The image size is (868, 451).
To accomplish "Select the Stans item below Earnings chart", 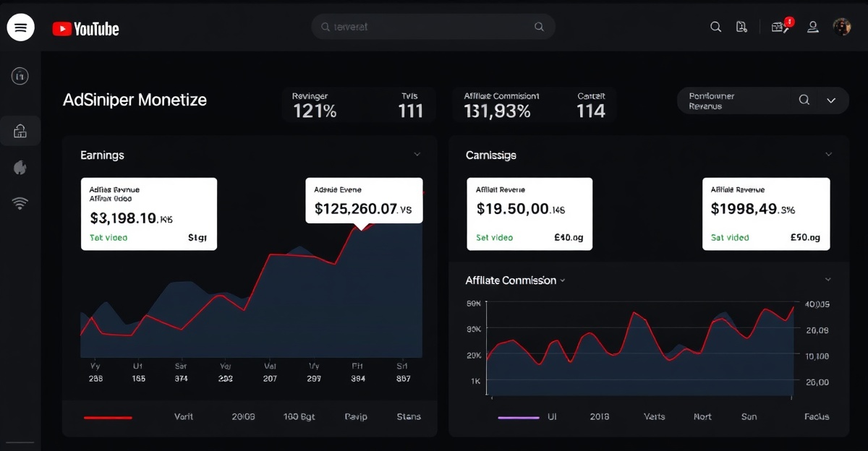I will [x=409, y=417].
